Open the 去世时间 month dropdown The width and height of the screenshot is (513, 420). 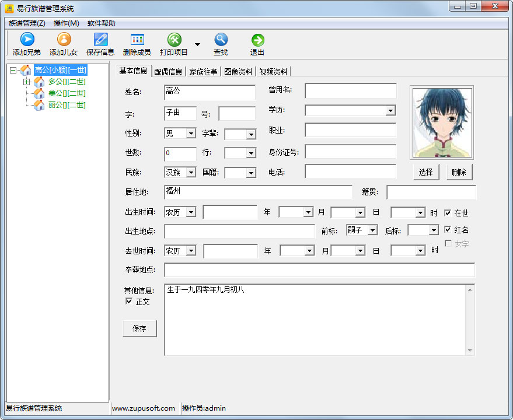tap(309, 251)
